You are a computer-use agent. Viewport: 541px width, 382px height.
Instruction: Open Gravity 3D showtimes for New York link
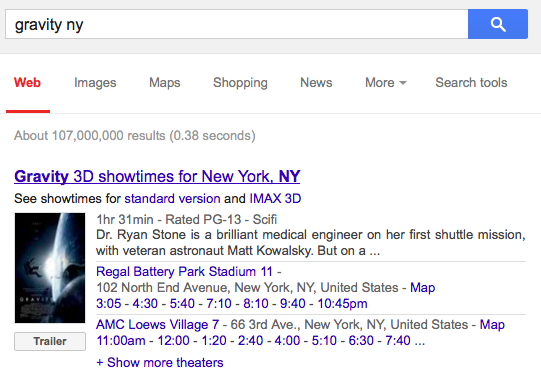(x=157, y=176)
